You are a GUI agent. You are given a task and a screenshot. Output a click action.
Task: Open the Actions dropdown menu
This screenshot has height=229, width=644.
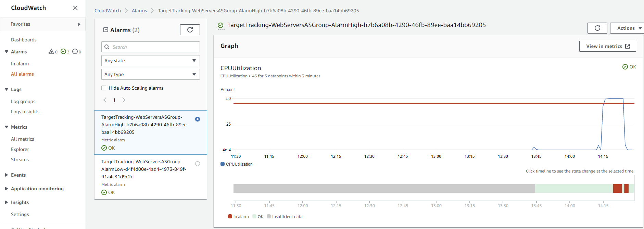pyautogui.click(x=627, y=28)
